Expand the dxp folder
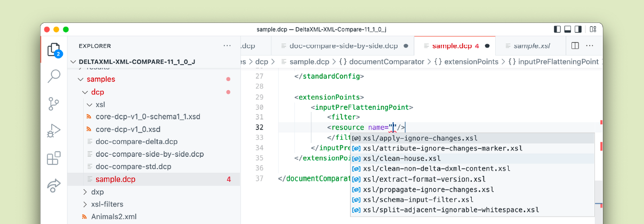The height and width of the screenshot is (224, 644). [x=86, y=192]
